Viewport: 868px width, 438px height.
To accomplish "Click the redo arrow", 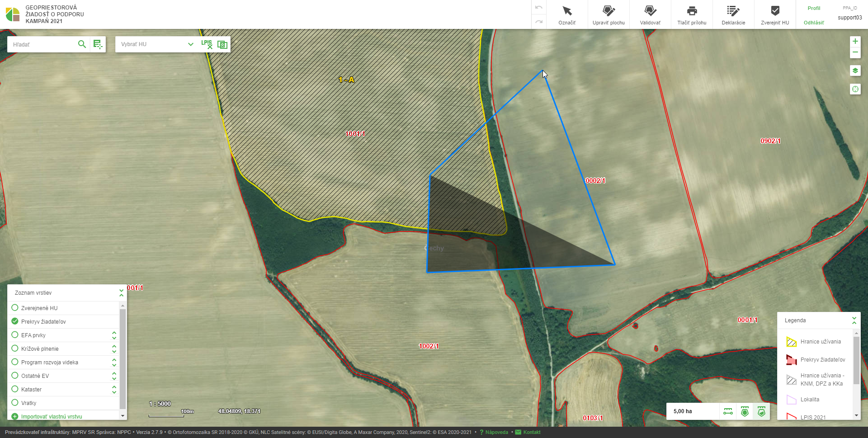I will pos(539,21).
